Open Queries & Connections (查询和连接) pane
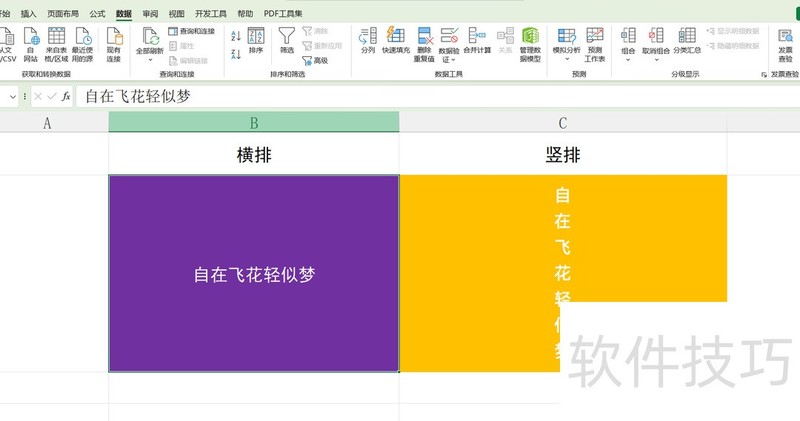Screen dimensions: 800x421 pos(192,31)
